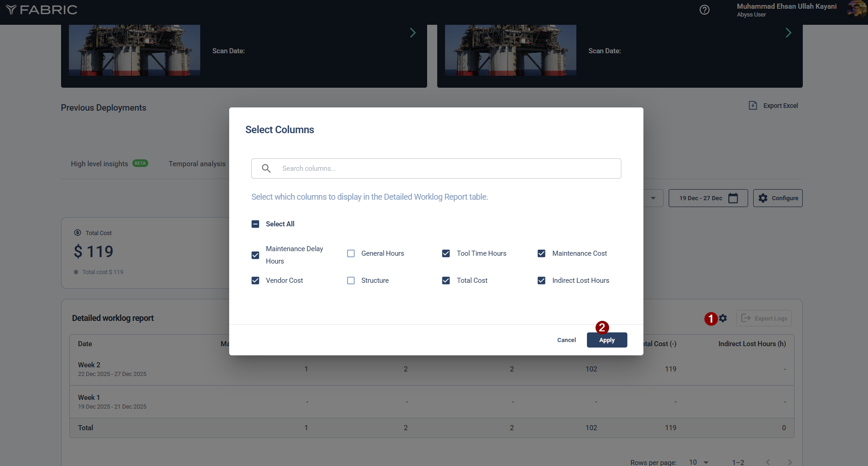Click the Fabric logo
The image size is (868, 466).
click(41, 10)
